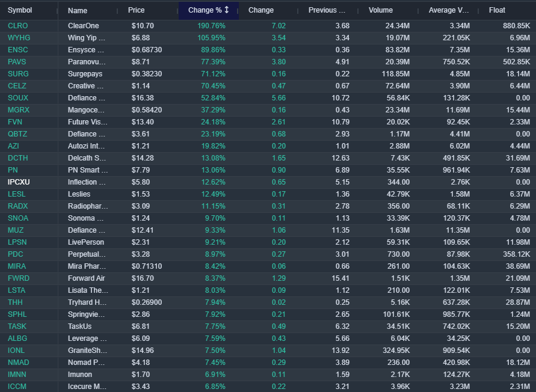Image resolution: width=536 pixels, height=392 pixels.
Task: Open the WYHG ticker symbol
Action: [x=19, y=38]
